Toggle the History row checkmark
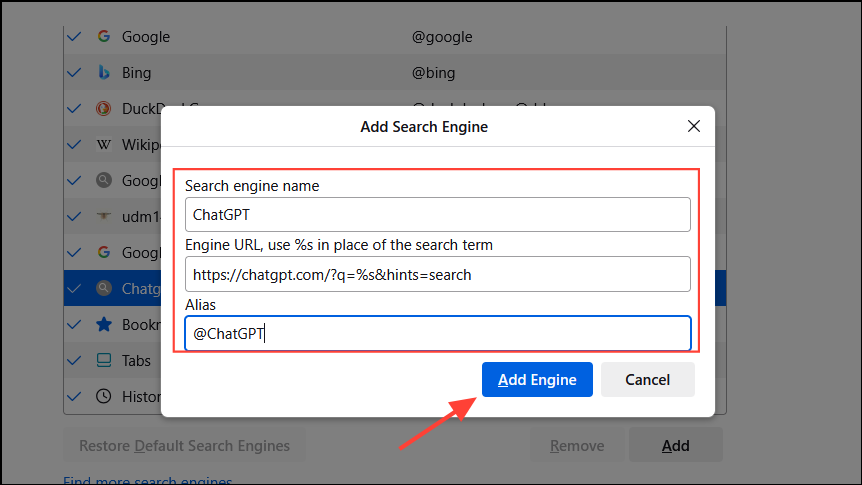The image size is (862, 485). tap(73, 397)
